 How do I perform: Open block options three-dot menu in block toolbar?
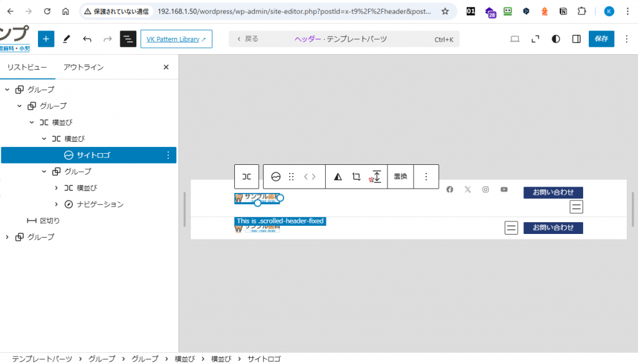pos(426,177)
